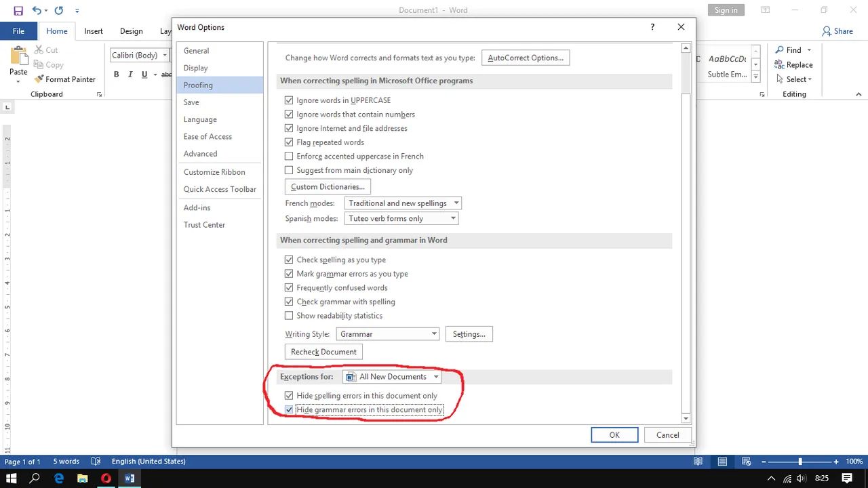This screenshot has height=488, width=868.
Task: Open Spanish modes dropdown
Action: (401, 218)
